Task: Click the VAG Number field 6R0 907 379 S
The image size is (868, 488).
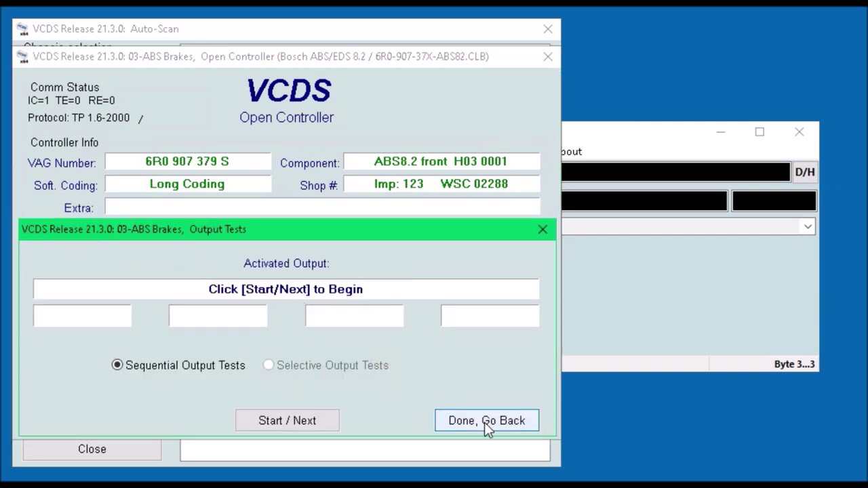Action: 187,162
